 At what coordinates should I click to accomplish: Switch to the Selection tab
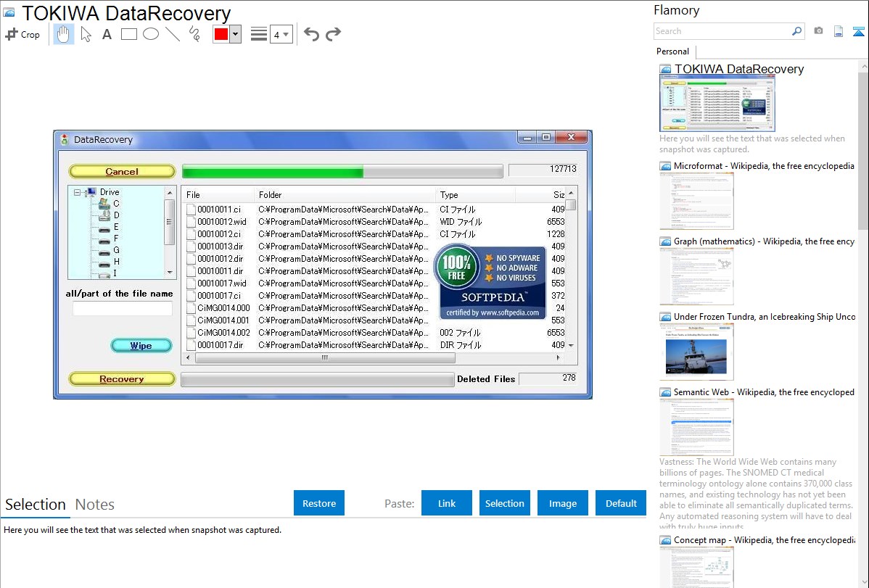36,505
